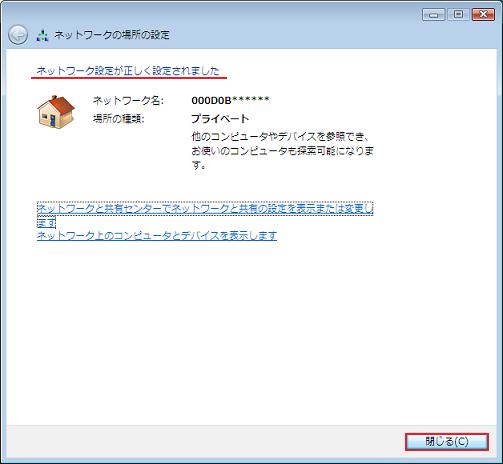Click the ネットワーク名 label
Viewport: 503px width, 464px height.
point(128,100)
